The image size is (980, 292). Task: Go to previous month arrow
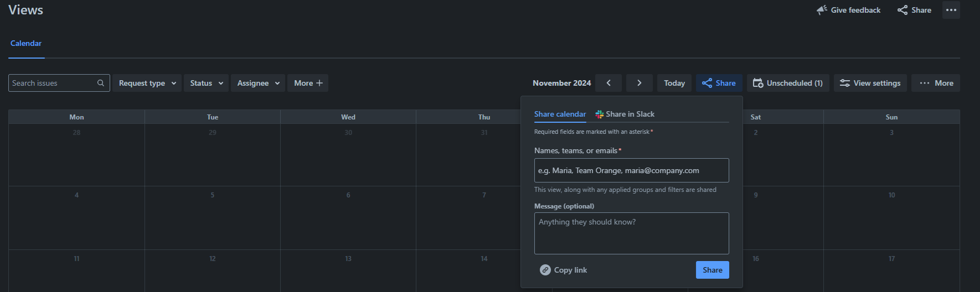(608, 83)
